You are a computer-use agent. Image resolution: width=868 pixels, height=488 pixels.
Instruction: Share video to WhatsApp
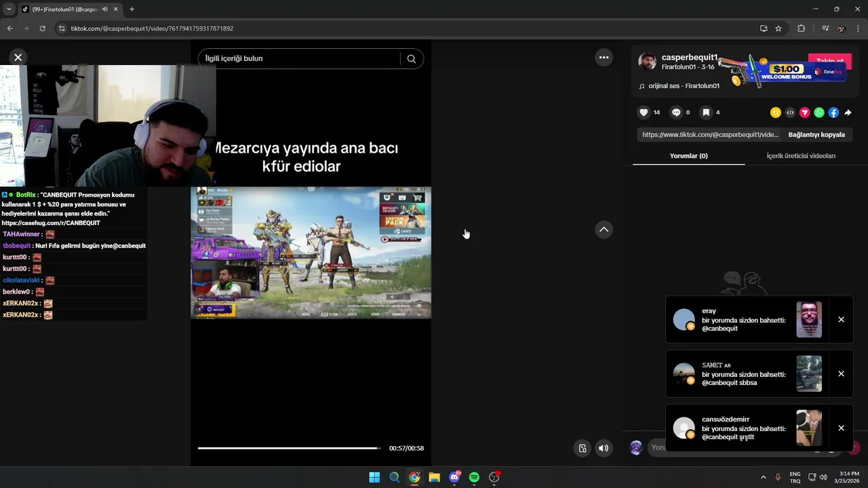[x=819, y=113]
